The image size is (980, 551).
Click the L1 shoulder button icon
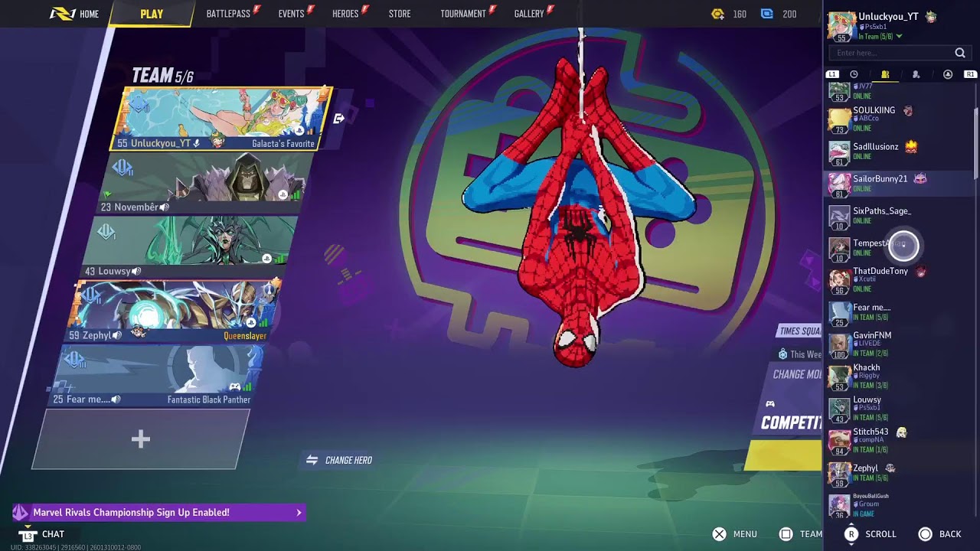coord(832,74)
